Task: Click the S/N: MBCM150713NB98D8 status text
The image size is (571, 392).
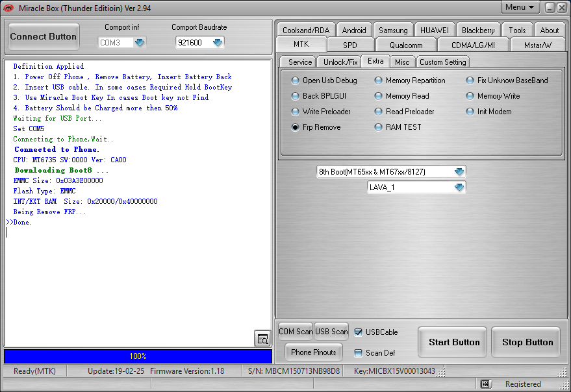Action: [294, 371]
